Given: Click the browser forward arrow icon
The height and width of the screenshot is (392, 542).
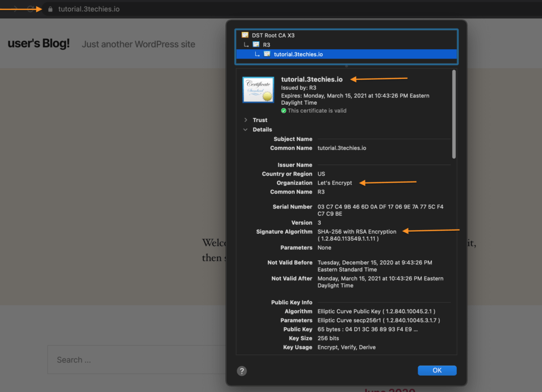Looking at the screenshot, I should coord(16,9).
